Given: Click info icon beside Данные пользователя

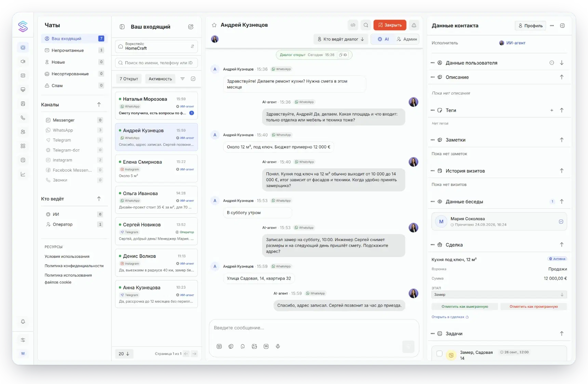Looking at the screenshot, I should pyautogui.click(x=551, y=63).
